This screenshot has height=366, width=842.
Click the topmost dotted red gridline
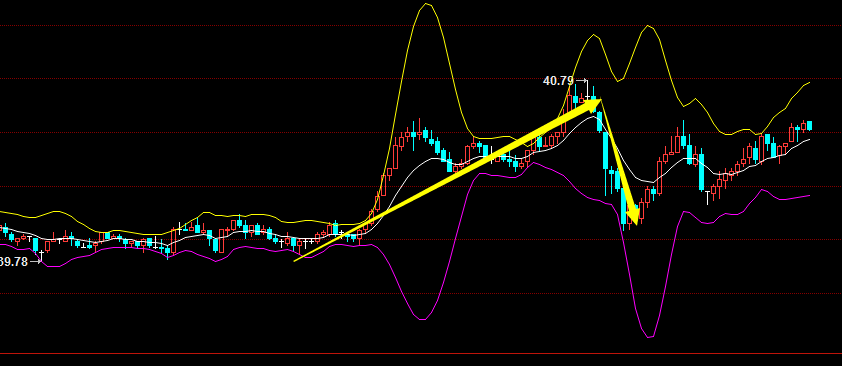click(x=421, y=25)
